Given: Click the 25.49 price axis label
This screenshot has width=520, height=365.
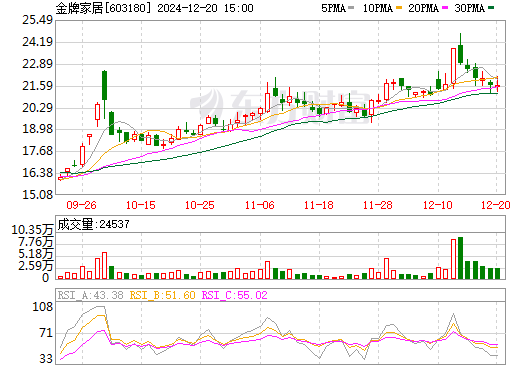Looking at the screenshot, I should pos(37,20).
